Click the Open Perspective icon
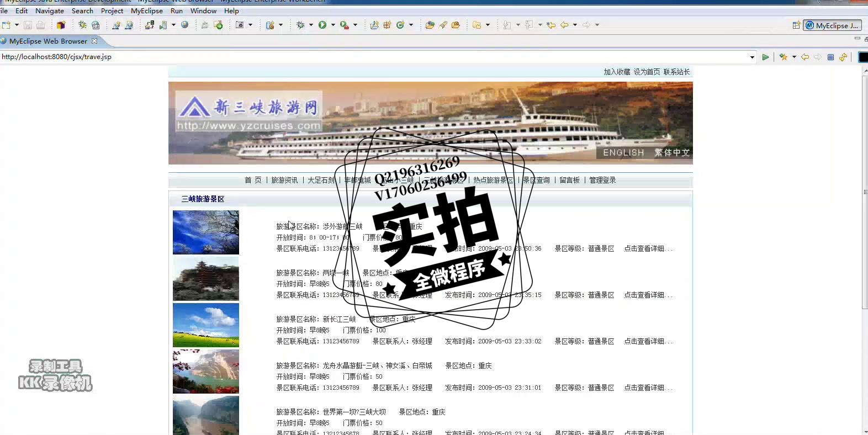Image resolution: width=868 pixels, height=435 pixels. pos(796,25)
